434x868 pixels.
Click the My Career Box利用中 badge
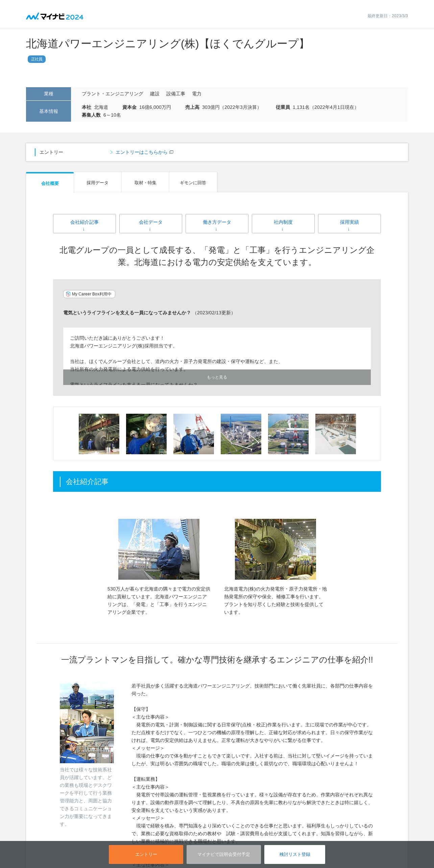(89, 294)
